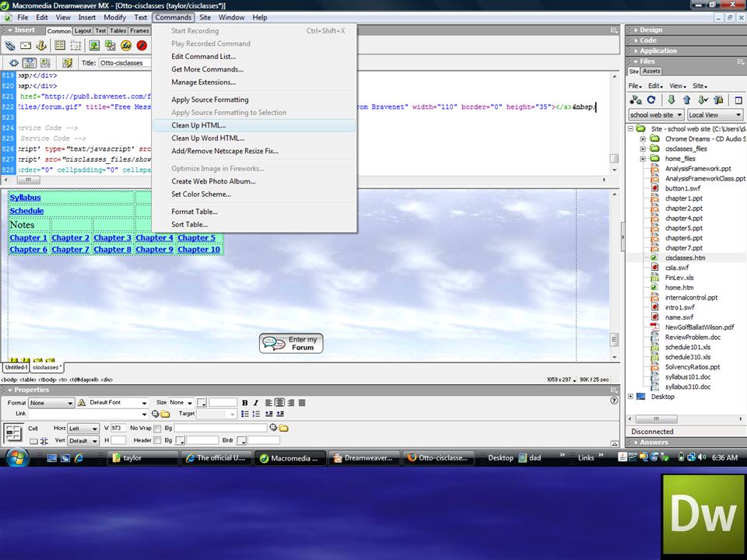Click the Chapter 10 link
Viewport: 747px width, 560px height.
click(198, 250)
